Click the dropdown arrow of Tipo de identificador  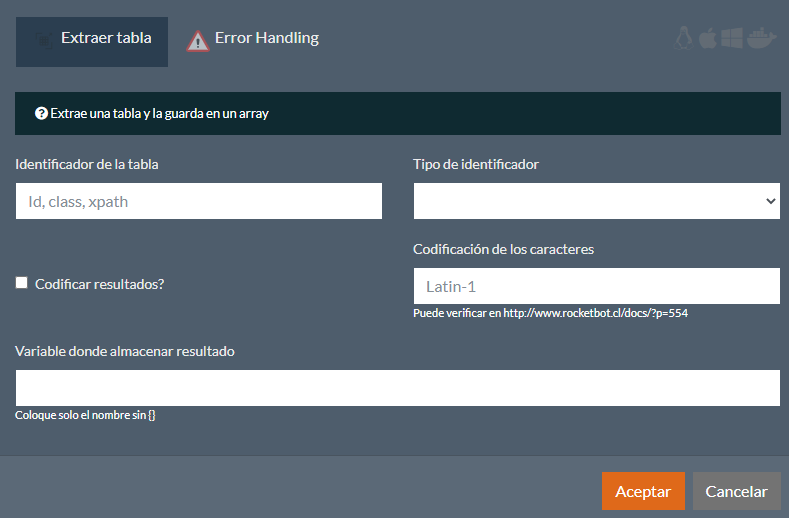(x=770, y=201)
